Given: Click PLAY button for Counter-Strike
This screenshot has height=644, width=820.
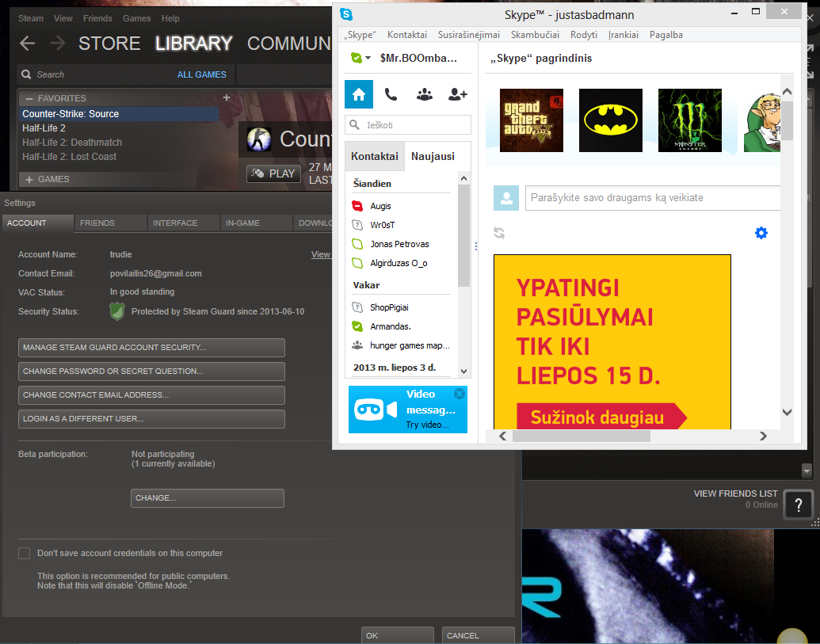Looking at the screenshot, I should point(274,173).
